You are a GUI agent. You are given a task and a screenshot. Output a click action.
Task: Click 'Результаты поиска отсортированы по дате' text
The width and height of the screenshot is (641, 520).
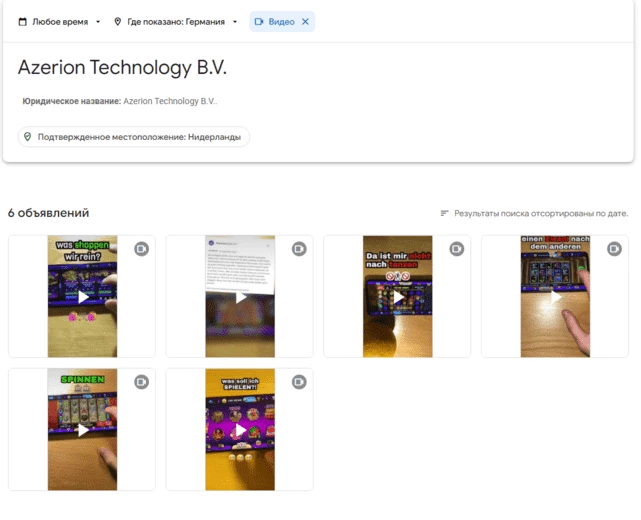pos(541,213)
